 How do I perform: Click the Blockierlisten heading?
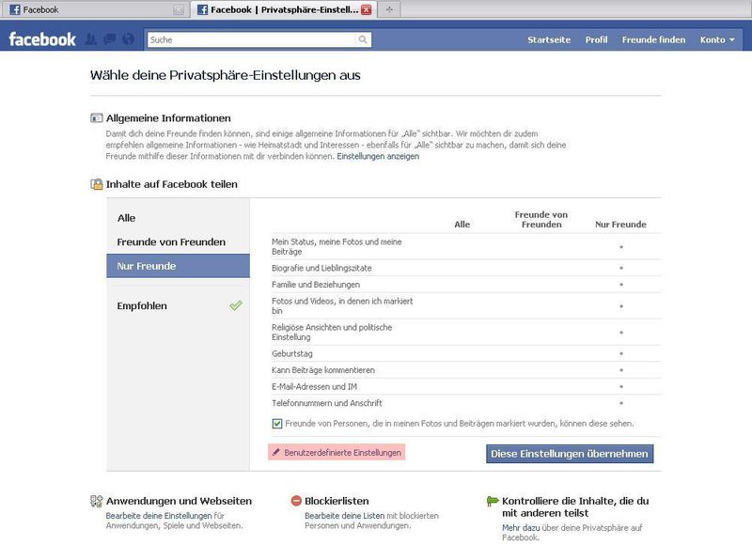click(x=337, y=501)
